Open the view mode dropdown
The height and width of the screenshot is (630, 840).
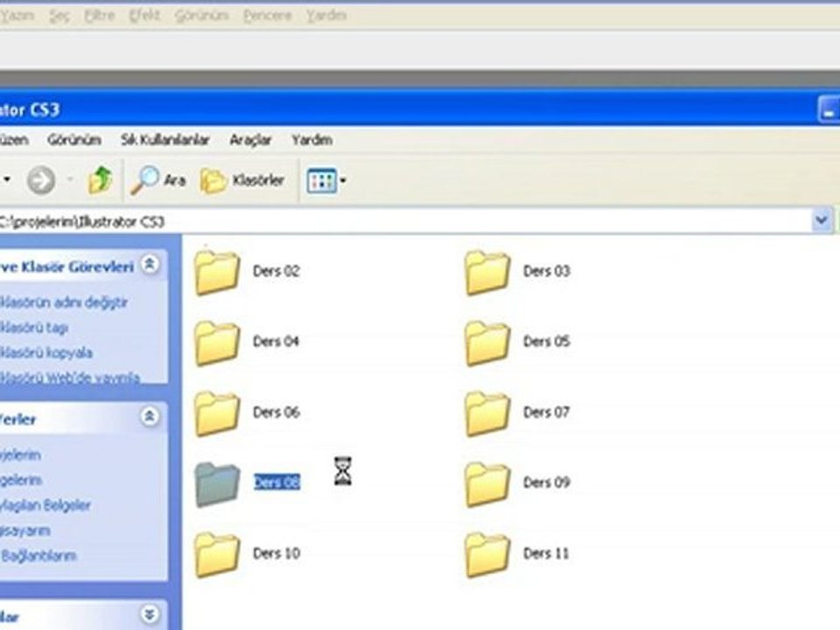pyautogui.click(x=326, y=181)
